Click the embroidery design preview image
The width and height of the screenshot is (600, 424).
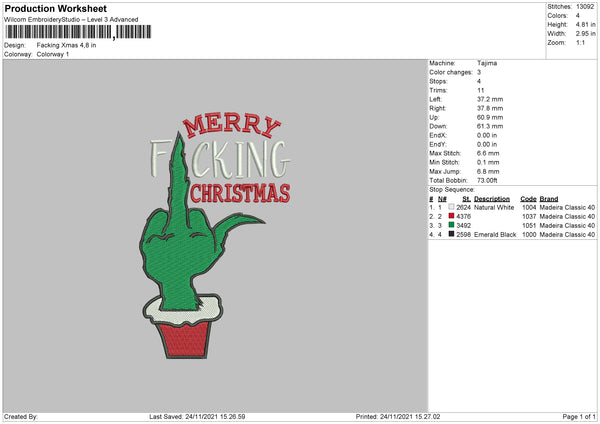[x=215, y=235]
